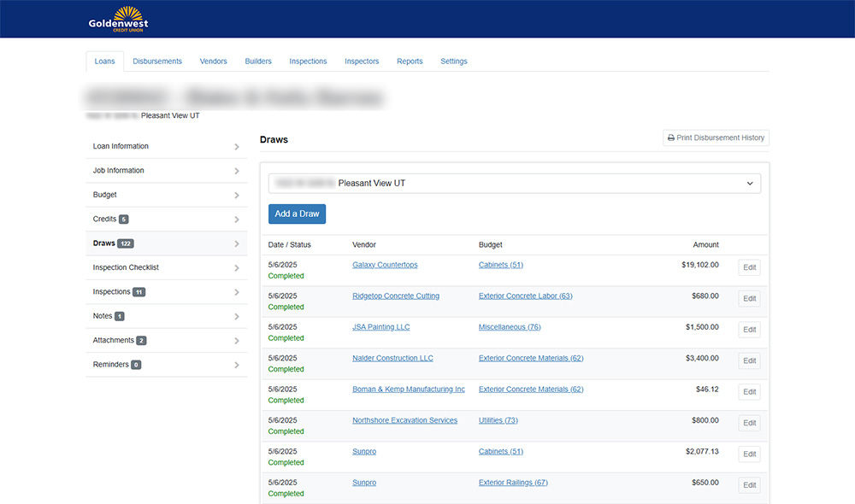Open the Utilities (73) budget link

coord(498,420)
